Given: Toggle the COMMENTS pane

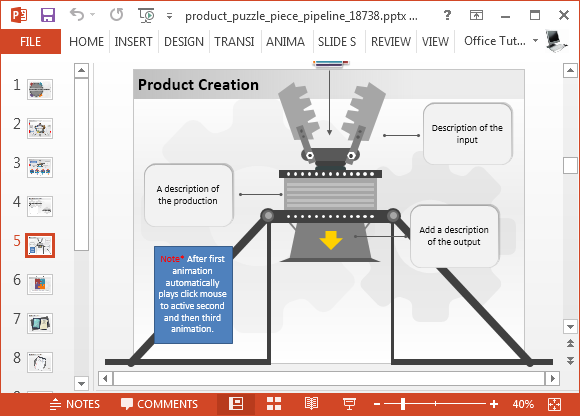Looking at the screenshot, I should (x=159, y=404).
